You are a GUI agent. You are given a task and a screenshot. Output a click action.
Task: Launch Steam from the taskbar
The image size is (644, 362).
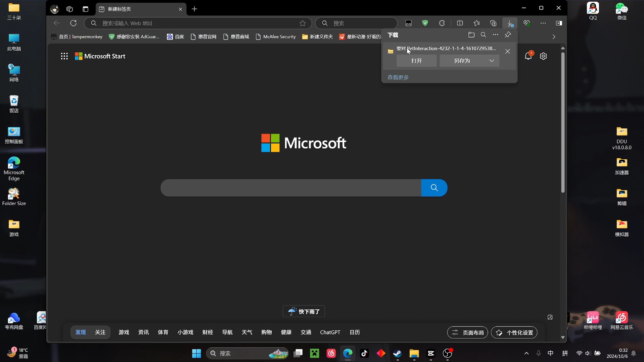[x=398, y=353]
